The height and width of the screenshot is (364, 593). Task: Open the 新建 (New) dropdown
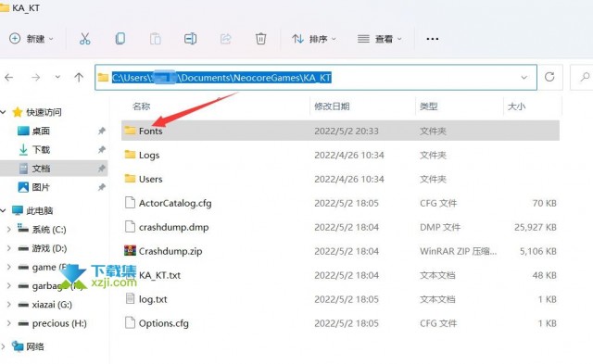click(x=31, y=39)
